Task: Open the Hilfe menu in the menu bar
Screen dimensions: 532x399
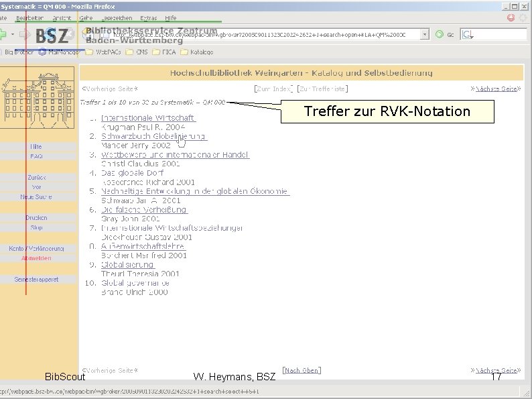Action: pos(171,18)
